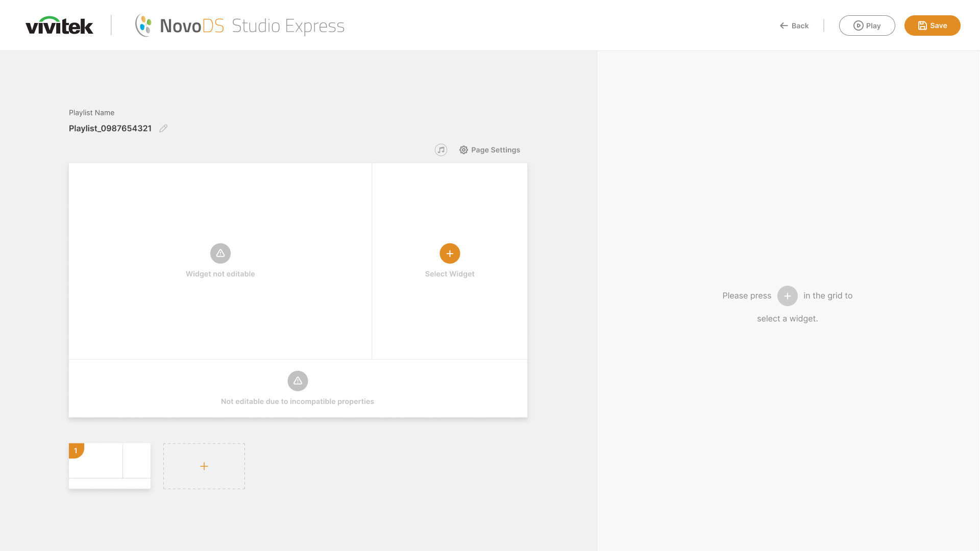Add a new page with dashed plus box
Viewport: 980px width, 551px height.
pyautogui.click(x=204, y=466)
